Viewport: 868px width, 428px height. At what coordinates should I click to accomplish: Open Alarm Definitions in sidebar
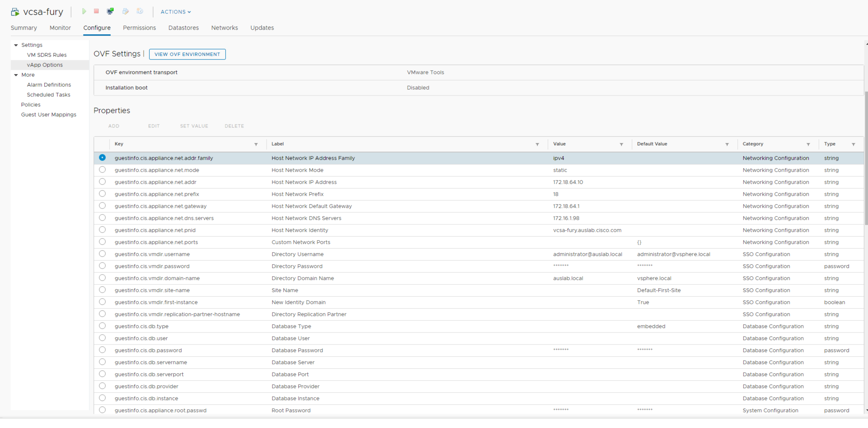(49, 85)
